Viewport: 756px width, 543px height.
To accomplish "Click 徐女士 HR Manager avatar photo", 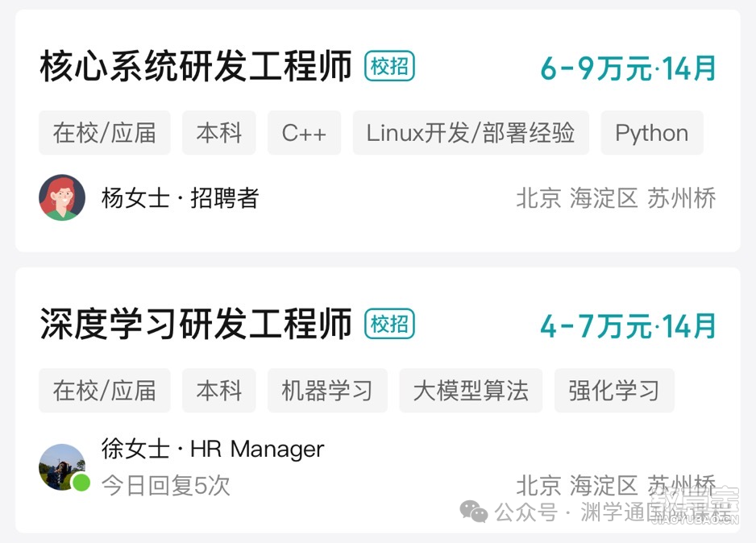I will coord(62,467).
